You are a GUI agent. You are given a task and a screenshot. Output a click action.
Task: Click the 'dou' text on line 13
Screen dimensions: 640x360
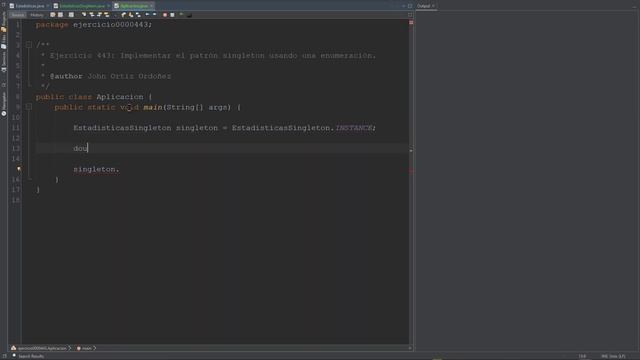pyautogui.click(x=80, y=149)
